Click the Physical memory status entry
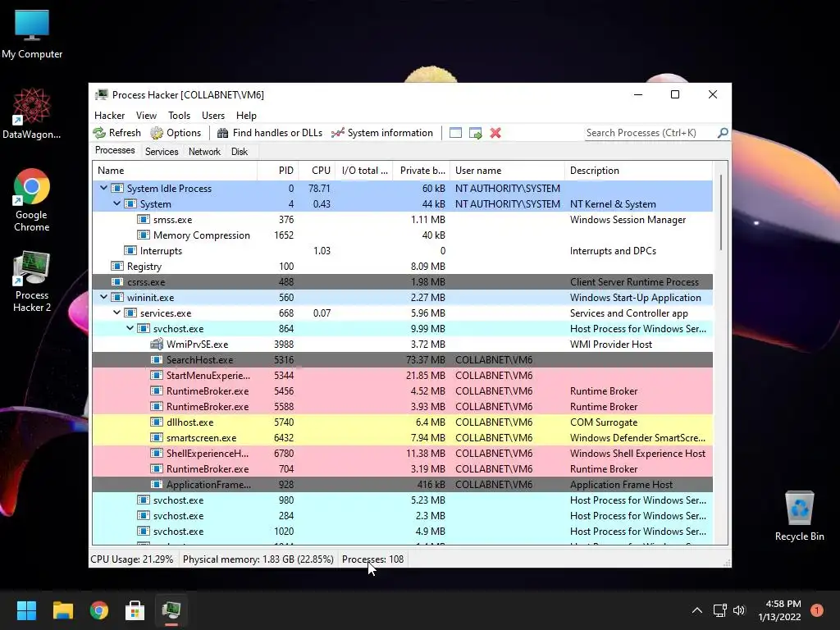The width and height of the screenshot is (840, 630). click(258, 559)
